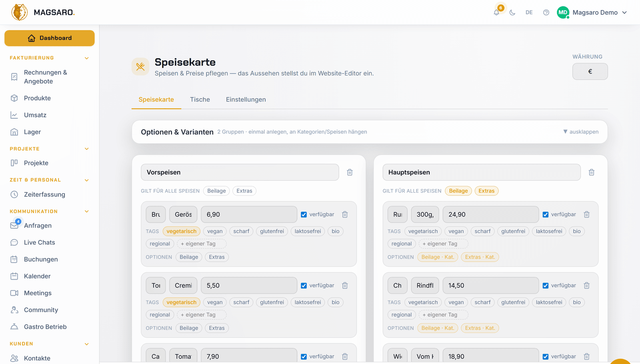640x364 pixels.
Task: Expand Optionen & Varianten via ausklappen
Action: (581, 132)
